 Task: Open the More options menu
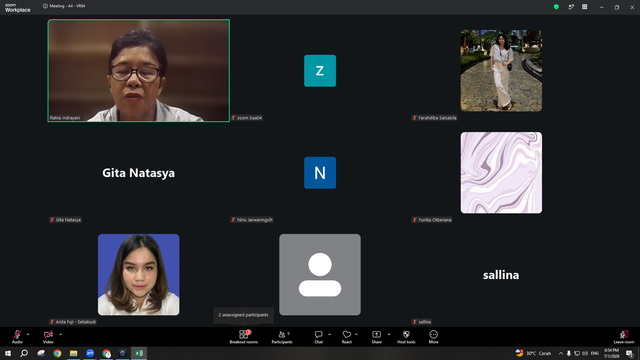coord(433,336)
